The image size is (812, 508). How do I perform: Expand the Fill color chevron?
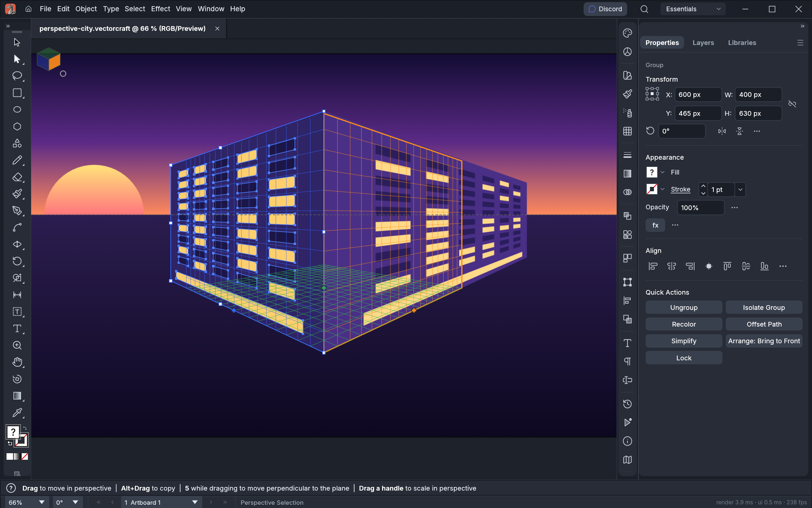[663, 172]
